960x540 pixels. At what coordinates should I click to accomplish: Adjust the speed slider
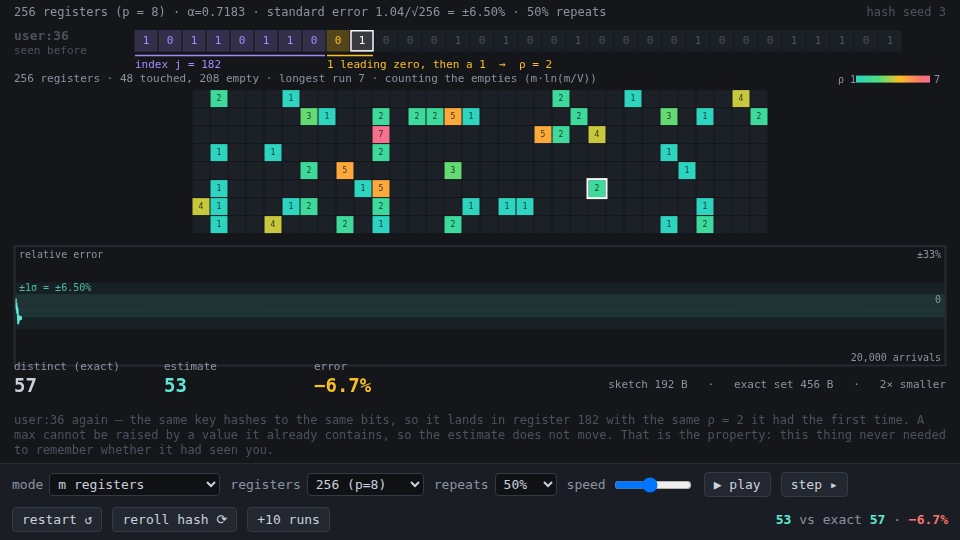tap(653, 484)
